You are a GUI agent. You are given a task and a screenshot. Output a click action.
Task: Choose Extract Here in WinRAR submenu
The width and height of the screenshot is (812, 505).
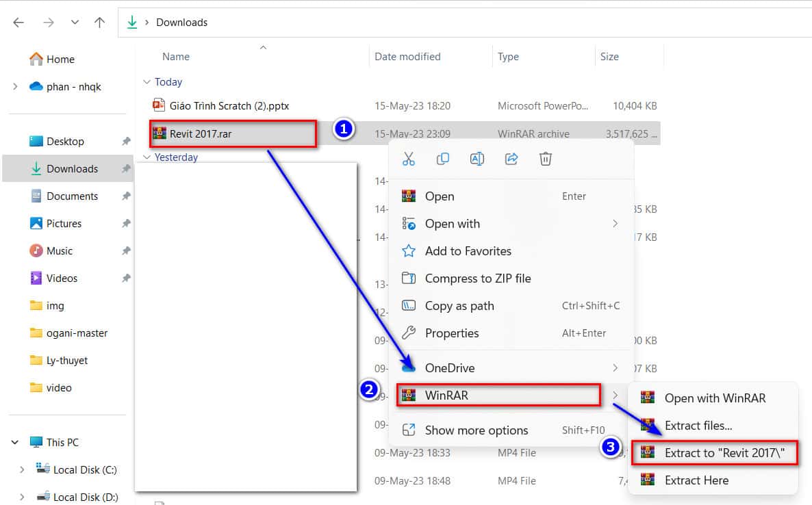pyautogui.click(x=715, y=480)
